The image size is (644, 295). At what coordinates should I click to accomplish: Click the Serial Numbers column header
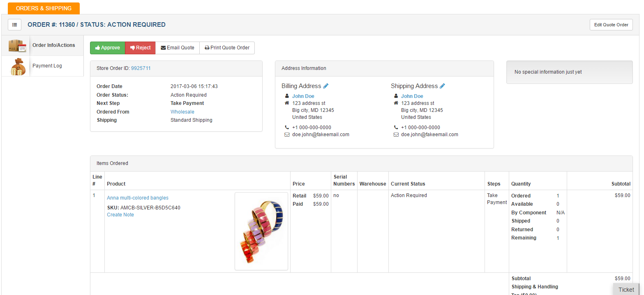[x=344, y=180]
